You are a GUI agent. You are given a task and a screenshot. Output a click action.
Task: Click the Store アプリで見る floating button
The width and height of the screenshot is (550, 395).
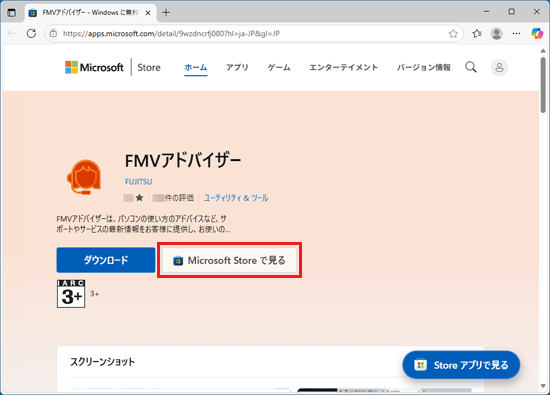pos(461,365)
